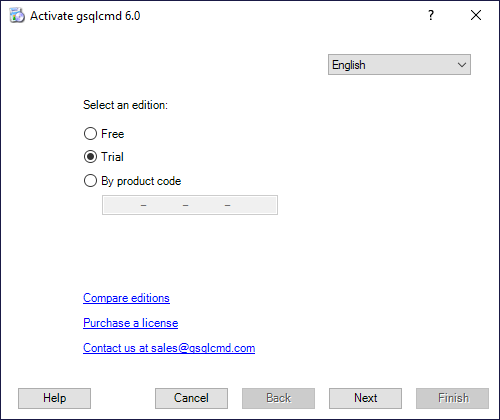
Task: Click the By product code label text
Action: click(141, 181)
